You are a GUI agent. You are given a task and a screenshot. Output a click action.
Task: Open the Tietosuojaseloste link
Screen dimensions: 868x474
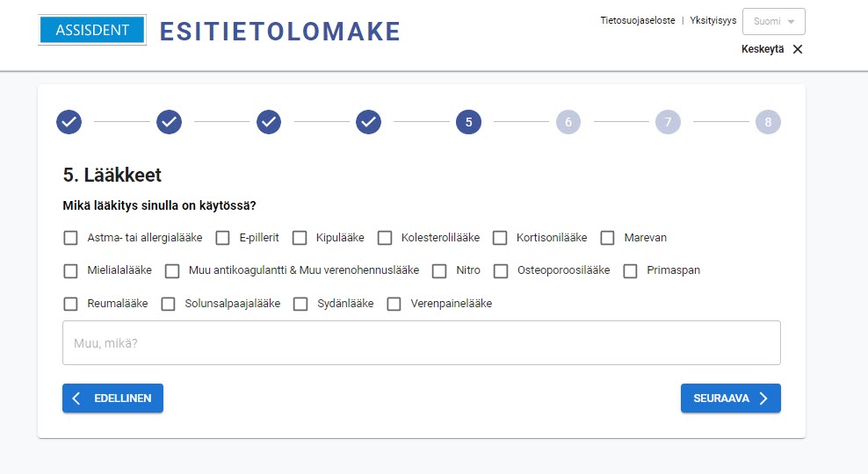638,20
